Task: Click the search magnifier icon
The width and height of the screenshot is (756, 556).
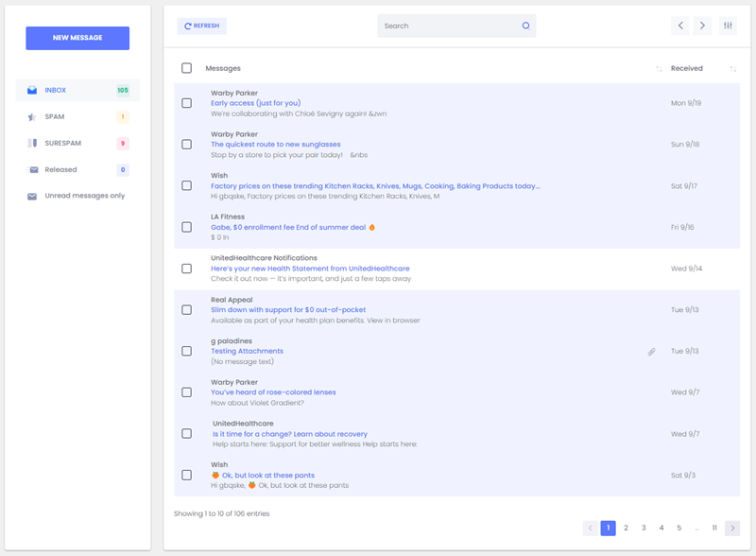Action: click(525, 26)
